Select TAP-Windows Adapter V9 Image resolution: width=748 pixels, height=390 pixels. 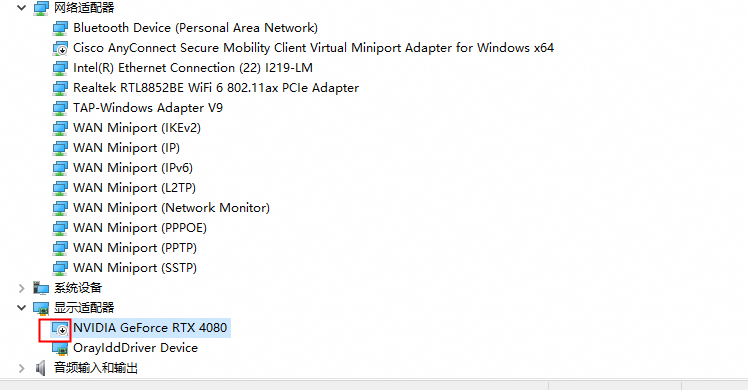point(148,108)
